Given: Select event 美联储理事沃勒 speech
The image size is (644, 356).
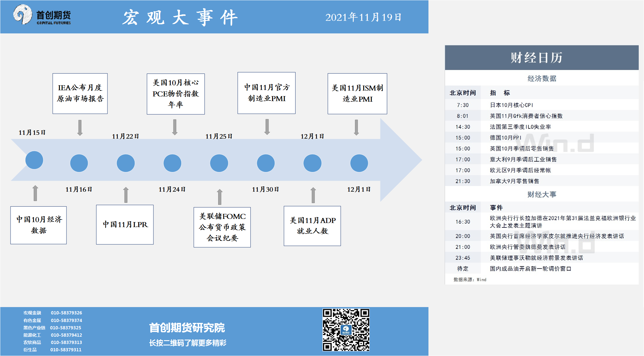Looking at the screenshot, I should [542, 258].
